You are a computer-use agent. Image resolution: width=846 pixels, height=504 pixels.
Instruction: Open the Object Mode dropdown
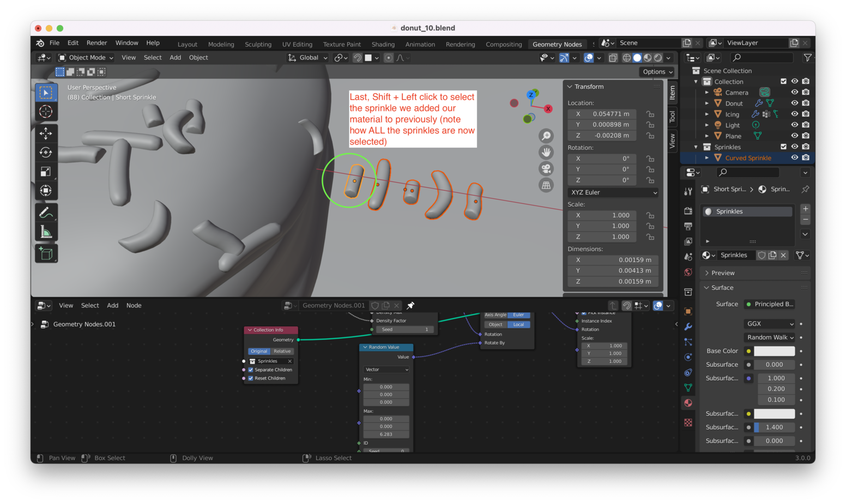point(86,58)
